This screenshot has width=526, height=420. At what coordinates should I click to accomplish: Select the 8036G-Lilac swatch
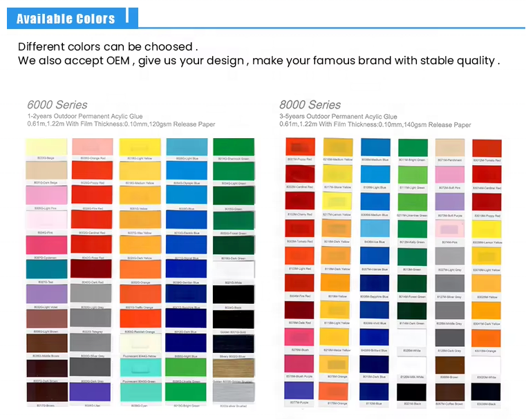(x=93, y=392)
